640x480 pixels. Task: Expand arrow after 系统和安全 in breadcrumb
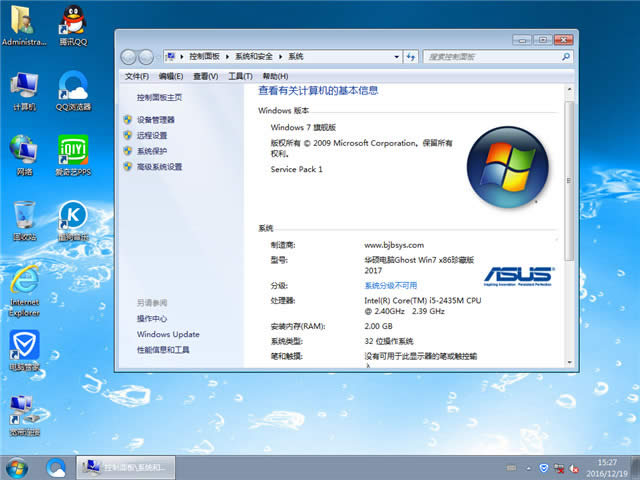coord(281,56)
